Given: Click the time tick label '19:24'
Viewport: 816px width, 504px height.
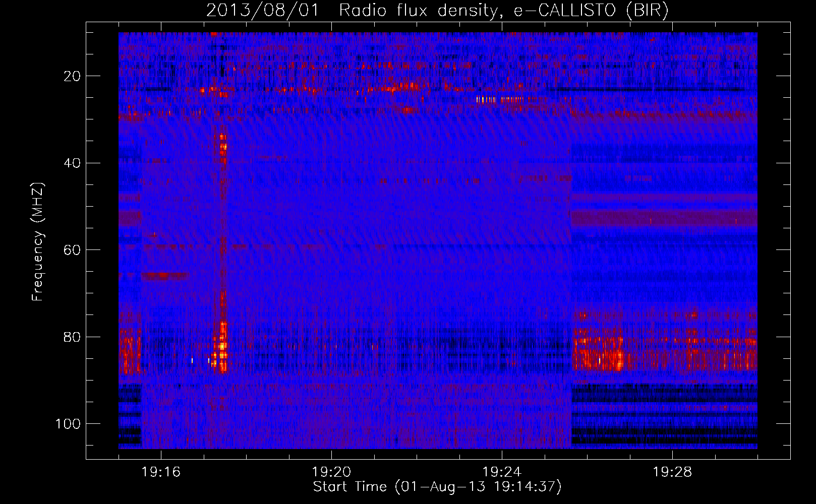Looking at the screenshot, I should tap(502, 472).
